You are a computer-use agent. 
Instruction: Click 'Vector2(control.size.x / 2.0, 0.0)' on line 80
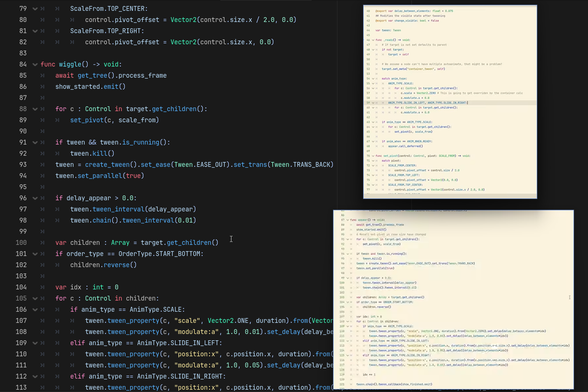pyautogui.click(x=234, y=20)
